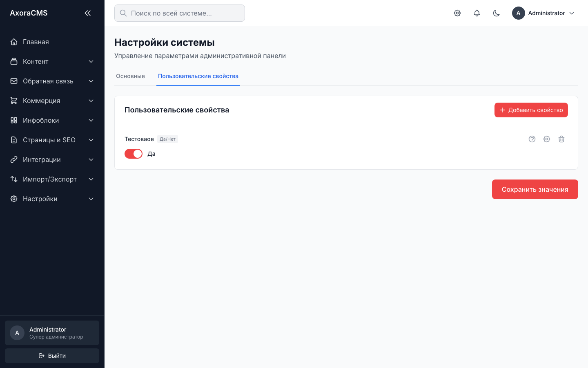Delete the Тестоваое property via trash icon
588x368 pixels.
tap(561, 139)
